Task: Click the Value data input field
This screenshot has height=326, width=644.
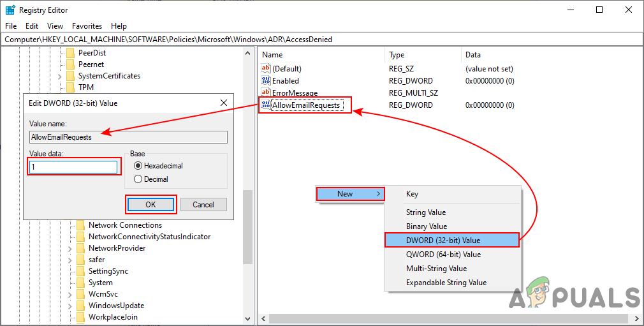Action: (x=73, y=167)
